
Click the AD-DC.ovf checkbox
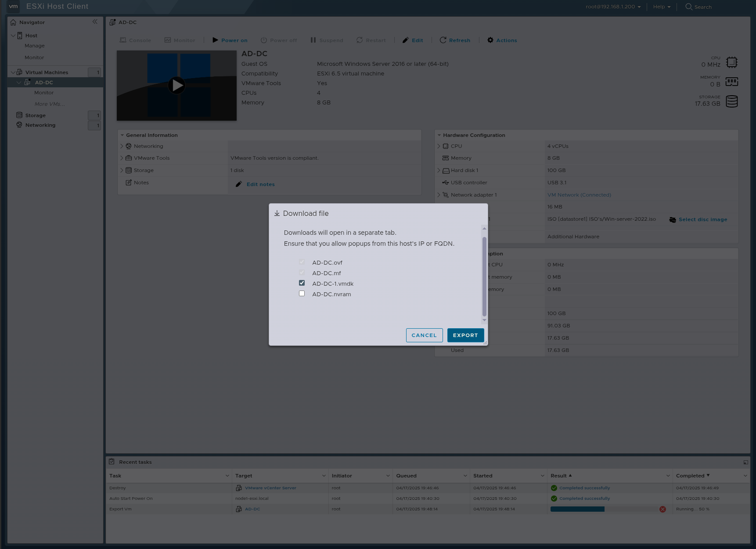[x=302, y=262]
